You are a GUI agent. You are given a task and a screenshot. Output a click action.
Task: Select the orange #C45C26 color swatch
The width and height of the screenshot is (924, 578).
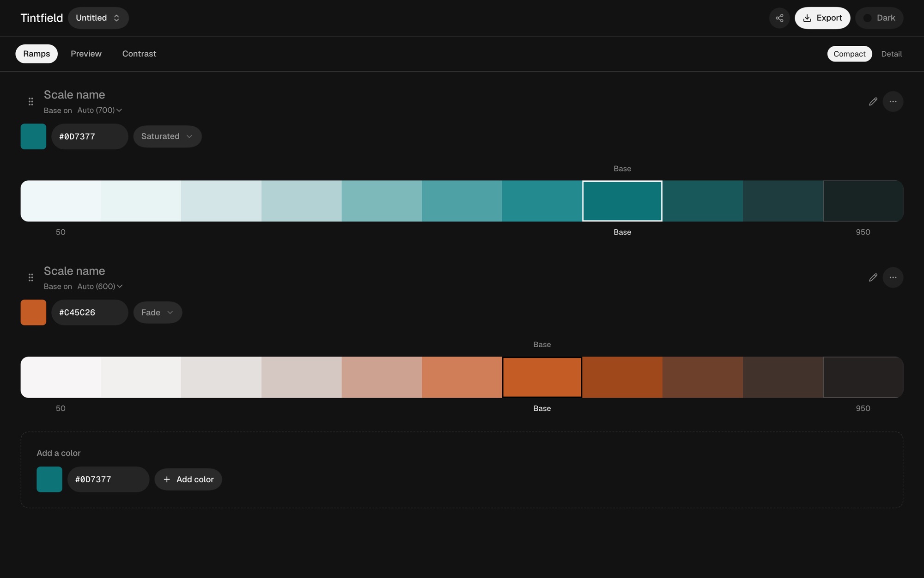[33, 313]
